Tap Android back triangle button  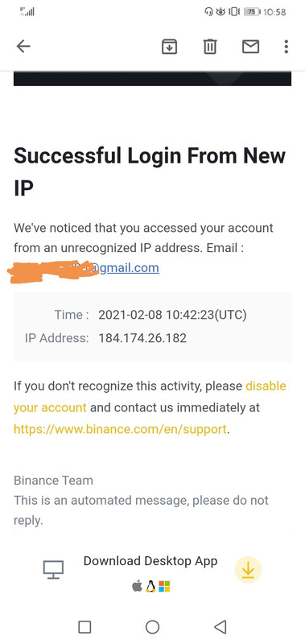[x=221, y=627]
